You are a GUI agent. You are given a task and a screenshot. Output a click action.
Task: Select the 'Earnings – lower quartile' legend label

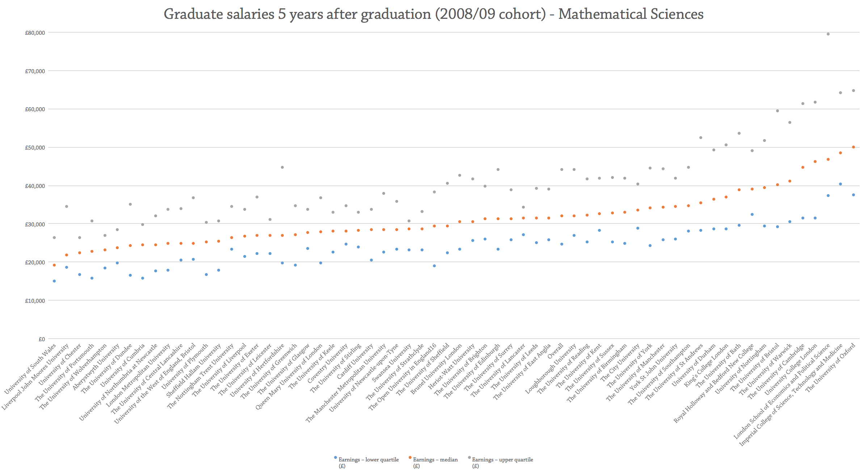368,460
